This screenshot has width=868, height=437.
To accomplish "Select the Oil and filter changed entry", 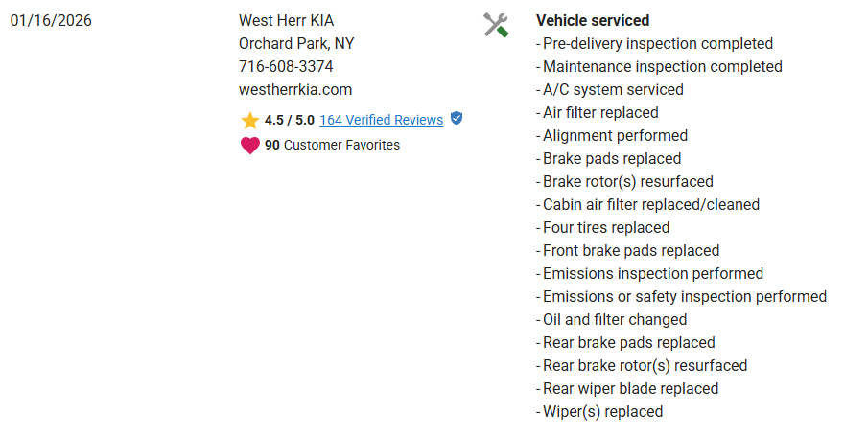I will coord(614,319).
